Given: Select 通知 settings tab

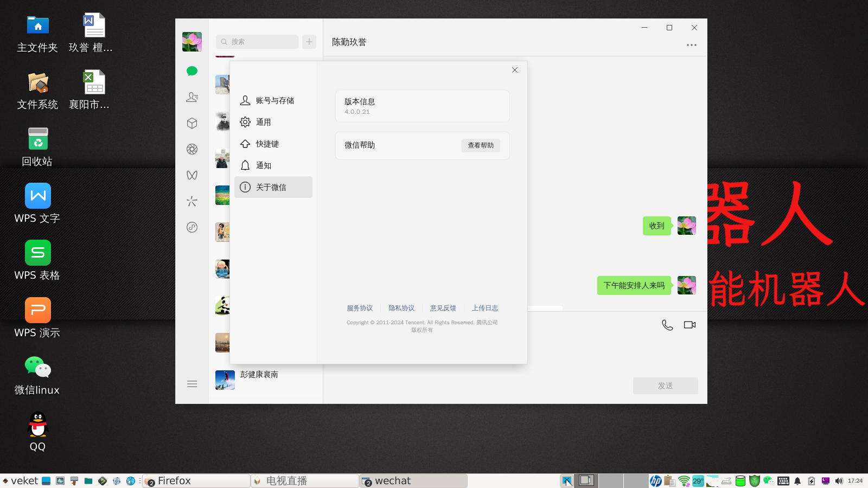Looking at the screenshot, I should coord(273,165).
